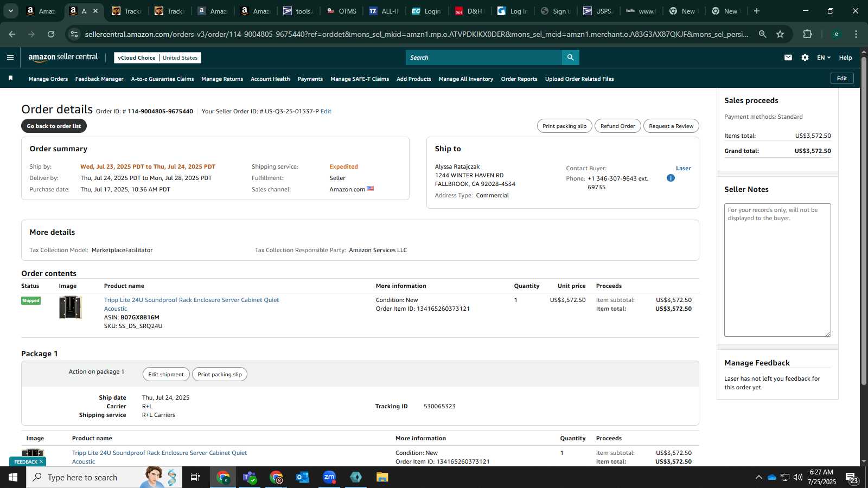Open the Chrome three-dot menu

(x=856, y=34)
